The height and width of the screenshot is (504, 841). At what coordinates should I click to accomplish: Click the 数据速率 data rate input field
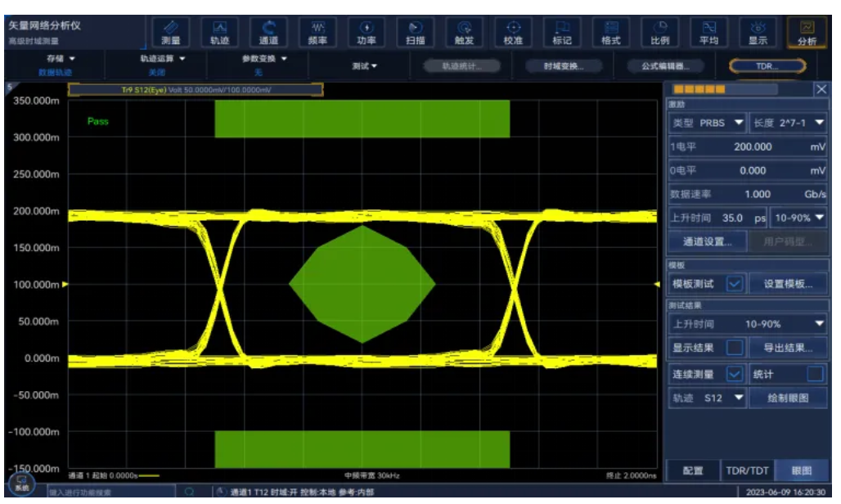pyautogui.click(x=747, y=194)
